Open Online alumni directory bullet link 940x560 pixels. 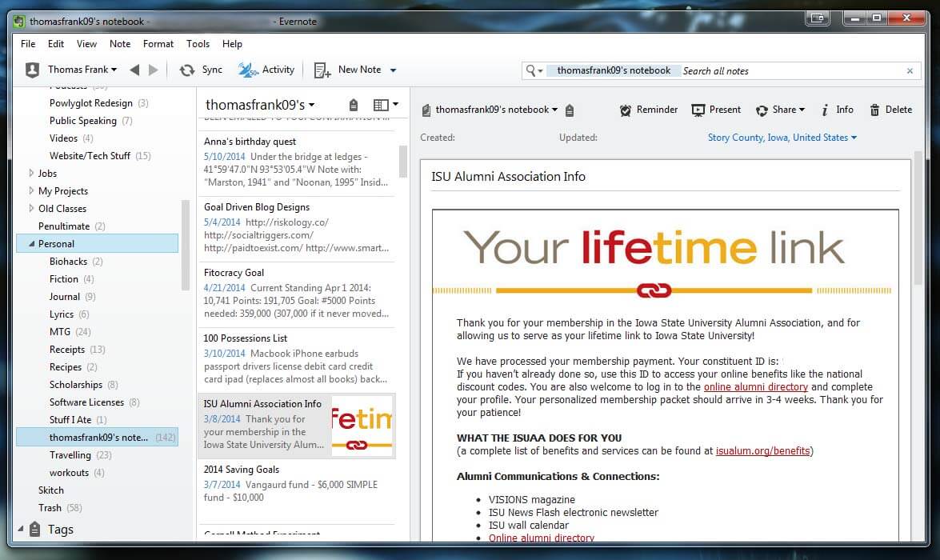542,538
